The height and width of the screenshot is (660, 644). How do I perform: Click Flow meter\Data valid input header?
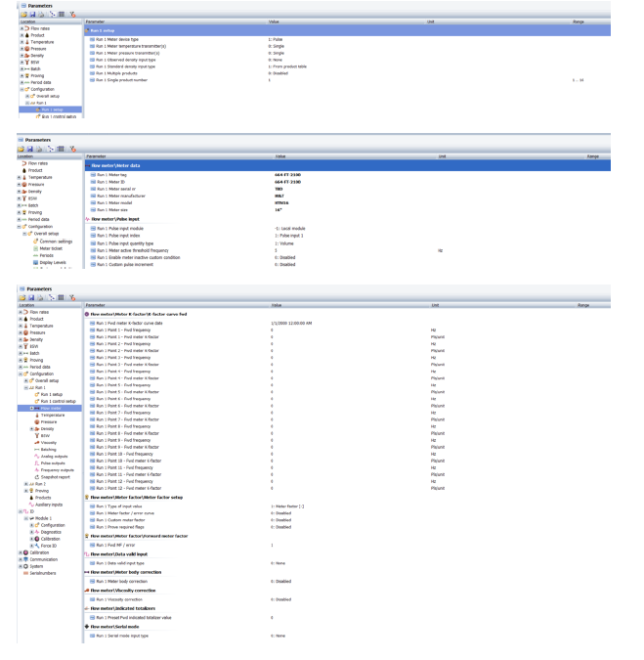[x=119, y=554]
